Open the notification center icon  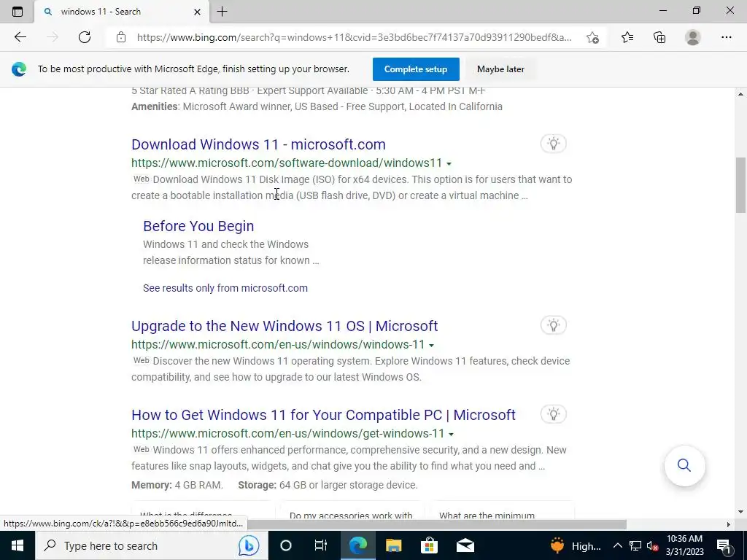pos(724,545)
